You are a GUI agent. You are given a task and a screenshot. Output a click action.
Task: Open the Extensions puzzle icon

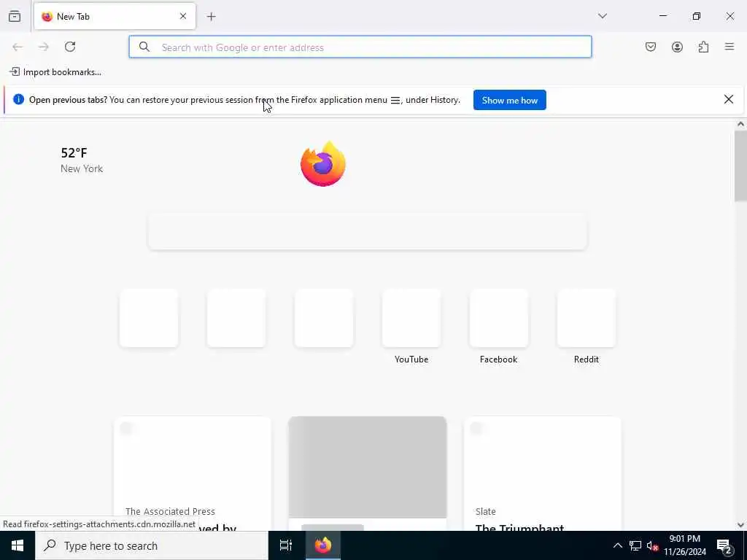[x=704, y=47]
